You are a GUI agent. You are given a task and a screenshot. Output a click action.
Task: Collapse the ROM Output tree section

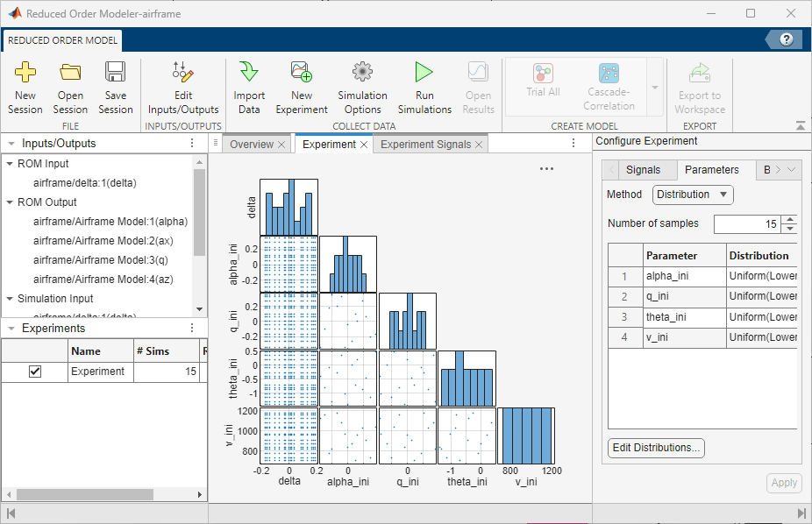[8, 202]
